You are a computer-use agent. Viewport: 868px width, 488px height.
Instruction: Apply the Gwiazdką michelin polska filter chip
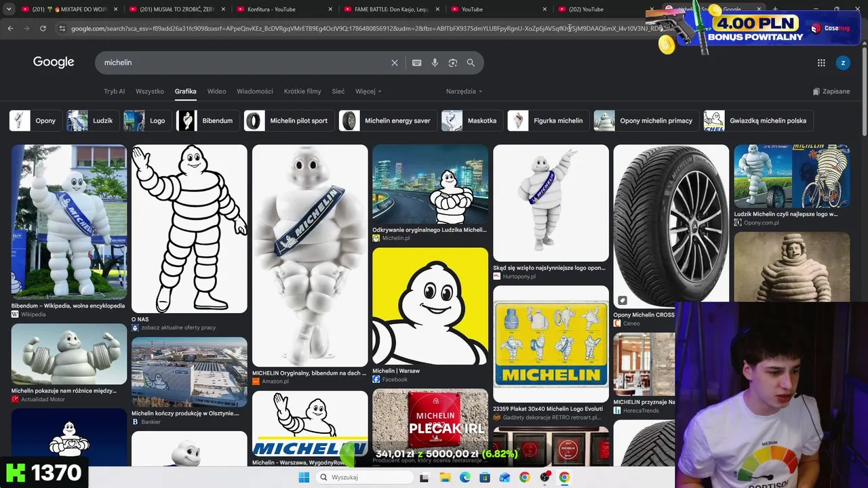tap(757, 121)
